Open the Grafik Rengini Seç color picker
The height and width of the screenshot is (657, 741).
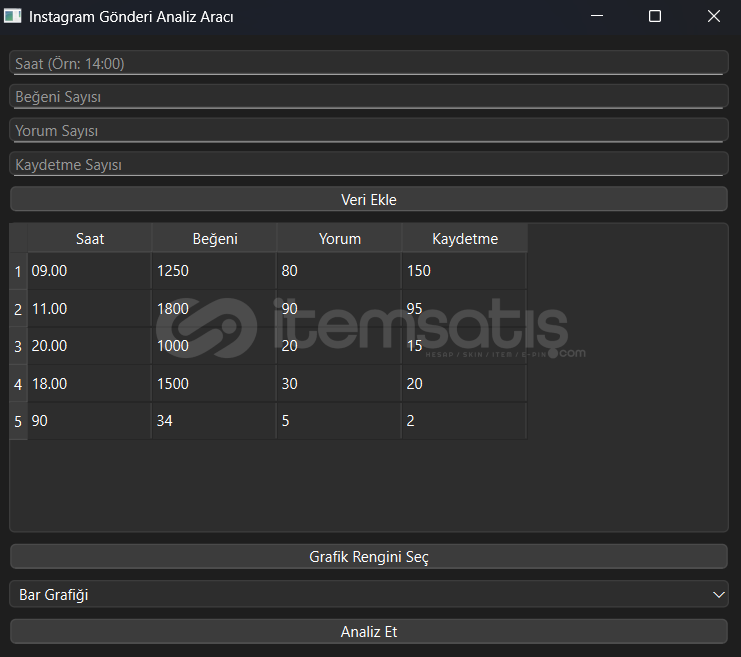coord(369,556)
